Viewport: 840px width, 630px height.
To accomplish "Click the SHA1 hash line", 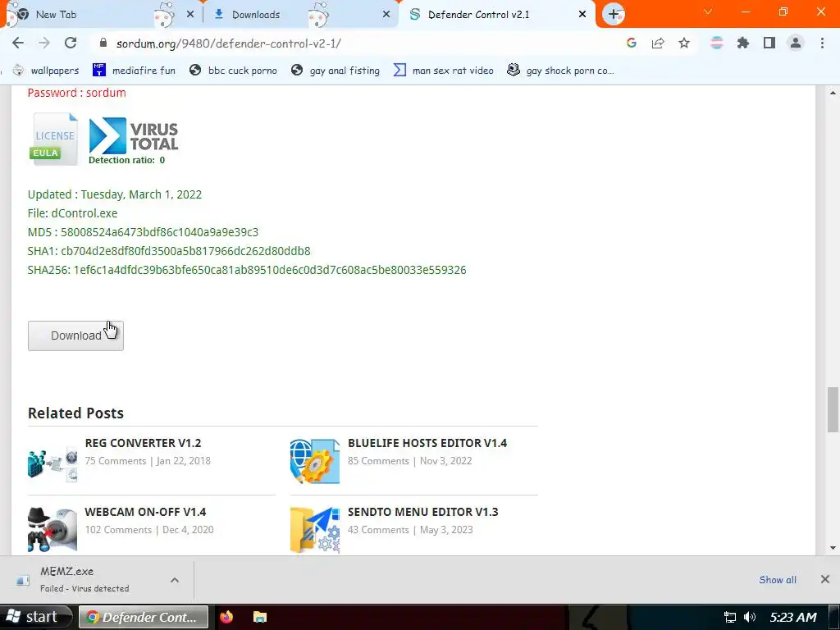I will click(x=169, y=251).
